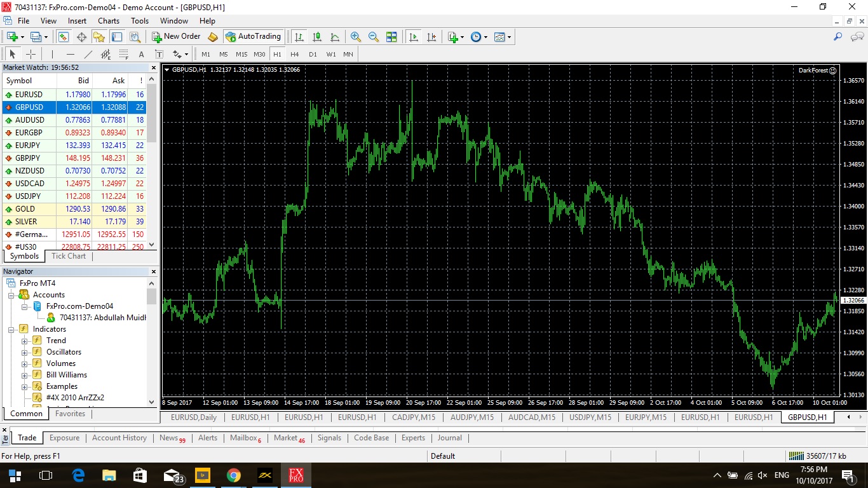Viewport: 868px width, 488px height.
Task: Click the New Order button
Action: [x=176, y=37]
